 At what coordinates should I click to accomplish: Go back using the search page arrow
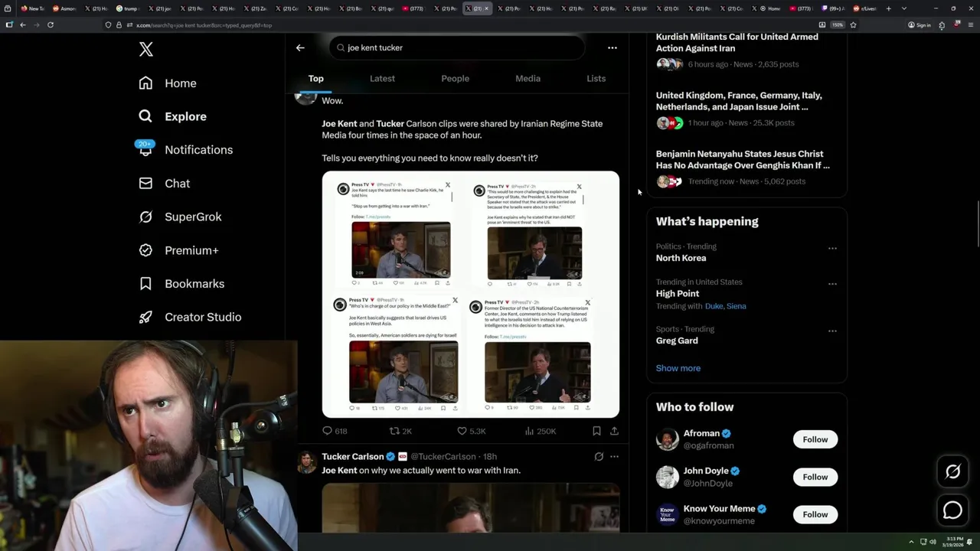tap(300, 47)
